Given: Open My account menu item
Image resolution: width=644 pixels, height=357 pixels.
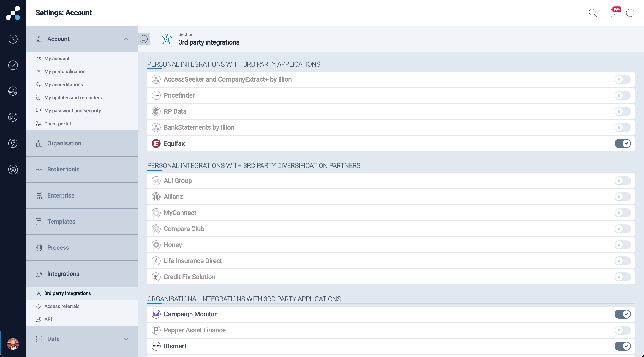Looking at the screenshot, I should pyautogui.click(x=82, y=59).
